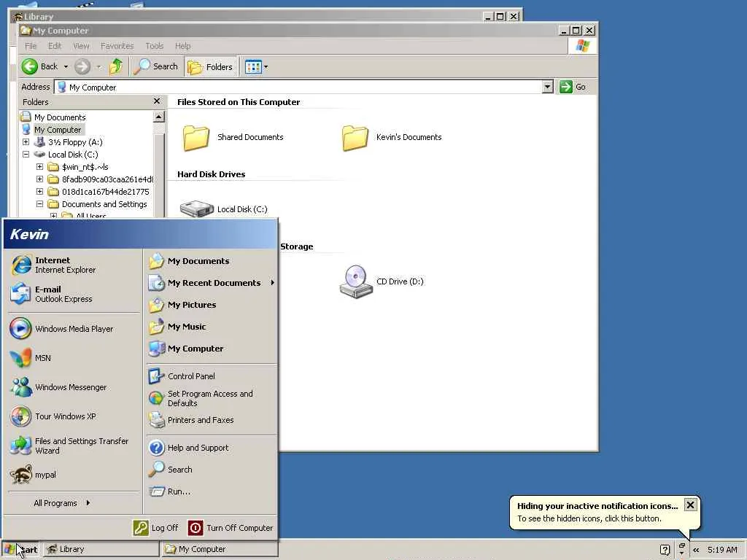Open the Views dropdown button
Viewport: 747px width, 560px height.
(x=256, y=67)
